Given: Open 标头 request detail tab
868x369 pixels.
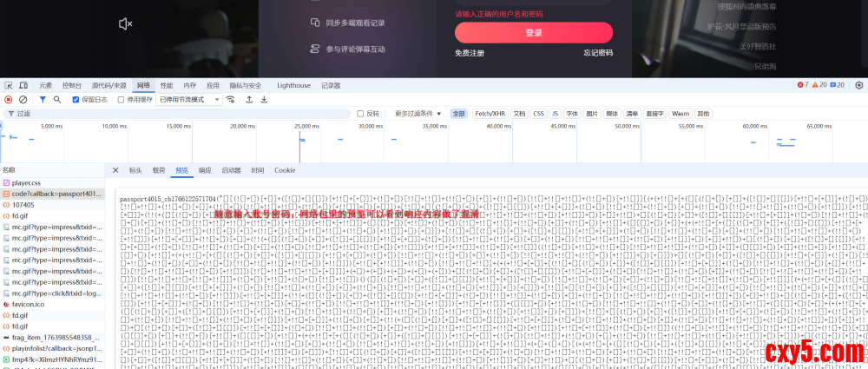Looking at the screenshot, I should (x=135, y=170).
